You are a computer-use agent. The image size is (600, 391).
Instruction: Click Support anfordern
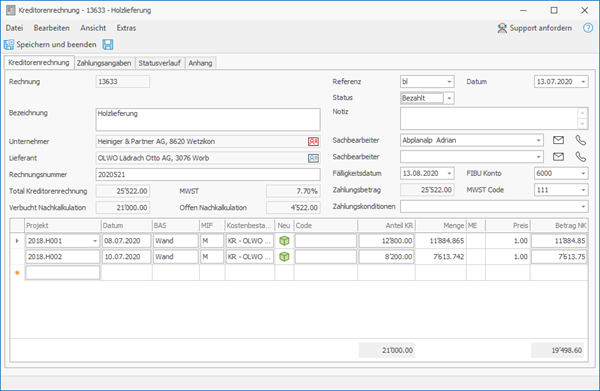click(x=535, y=28)
